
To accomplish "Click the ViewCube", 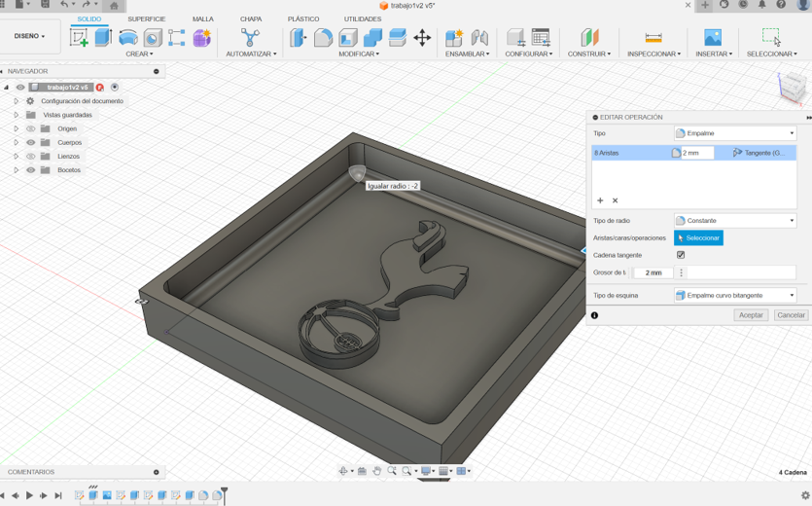I will click(x=793, y=87).
